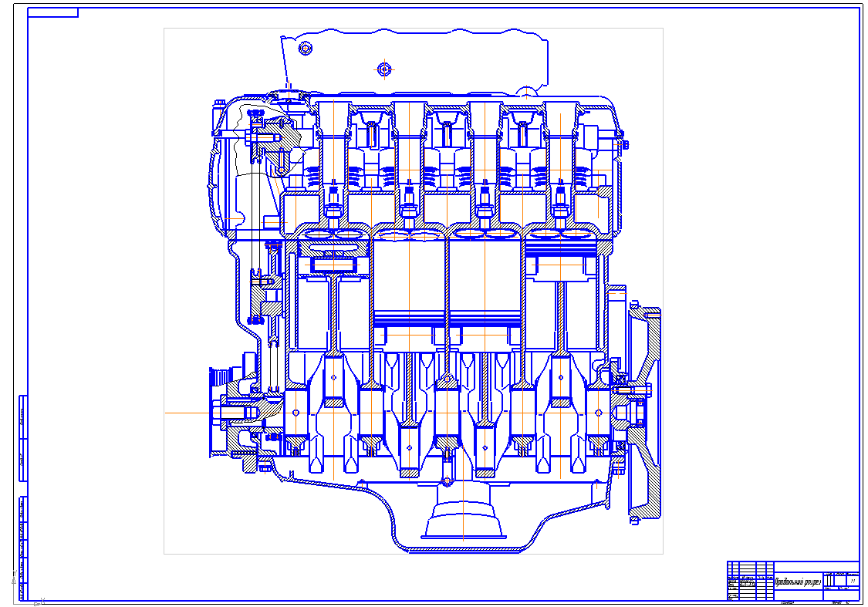Select the revision table in the title block
This screenshot has height=607, width=868.
click(x=750, y=580)
